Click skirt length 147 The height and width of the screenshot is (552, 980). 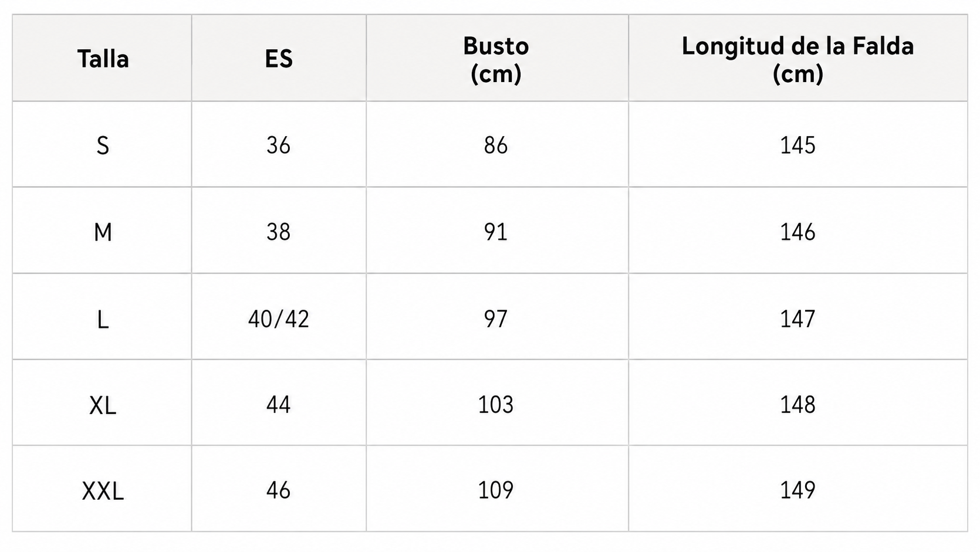pos(797,319)
